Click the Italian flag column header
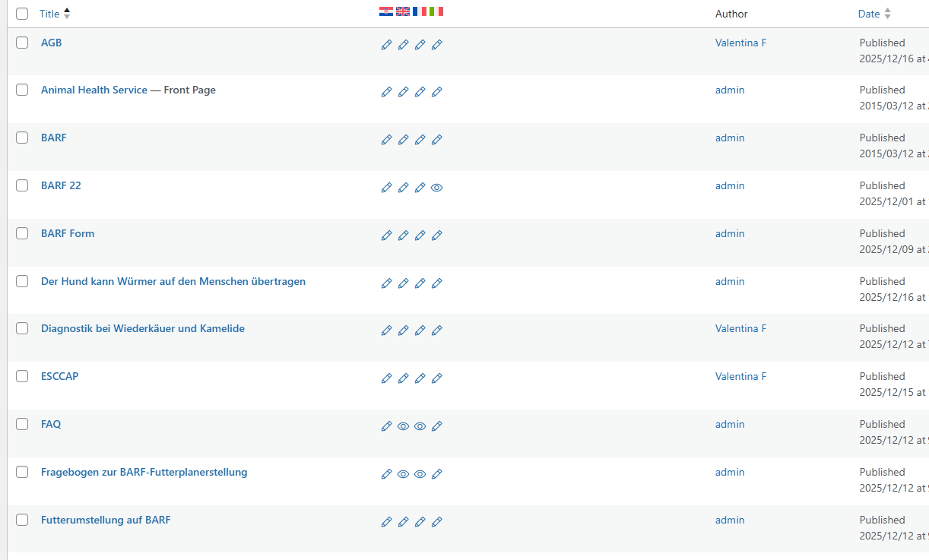This screenshot has width=929, height=560. pos(436,11)
